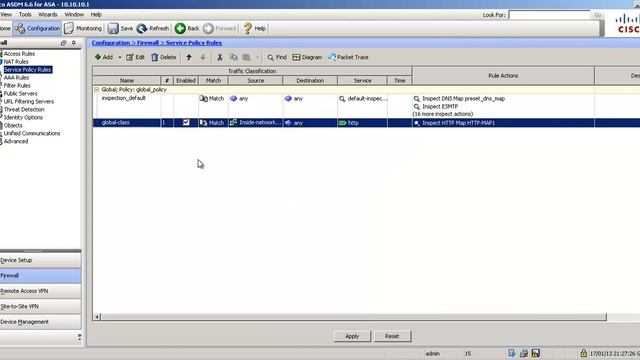Select Public Servers in the tree
This screenshot has height=360, width=640.
tap(20, 93)
